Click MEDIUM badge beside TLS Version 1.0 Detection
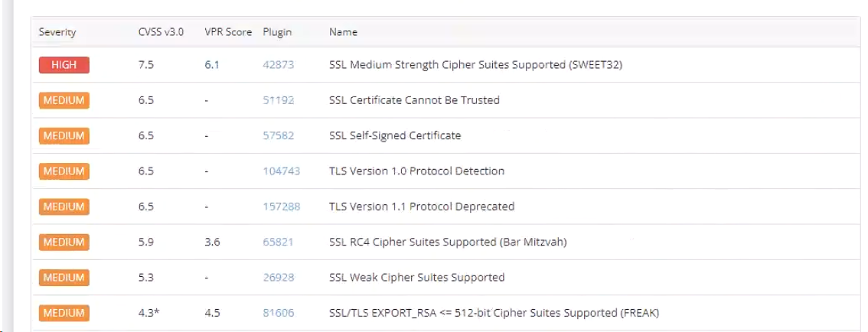 64,171
